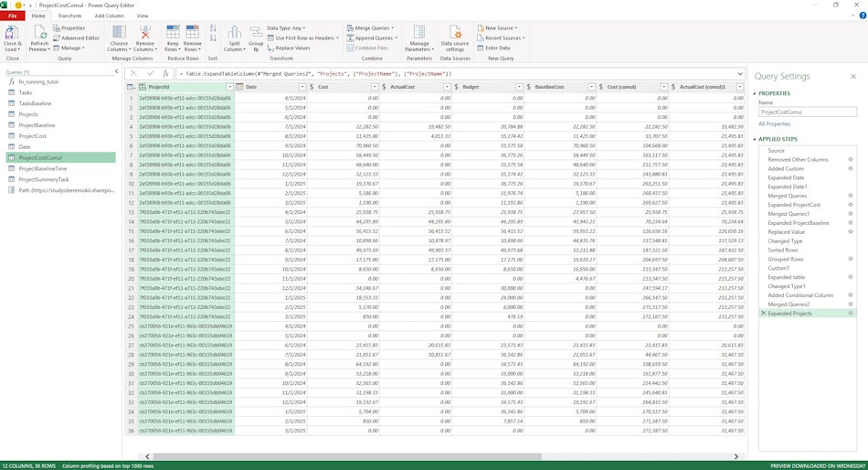The width and height of the screenshot is (868, 470).
Task: Change ProjectId column data type icon
Action: click(143, 87)
